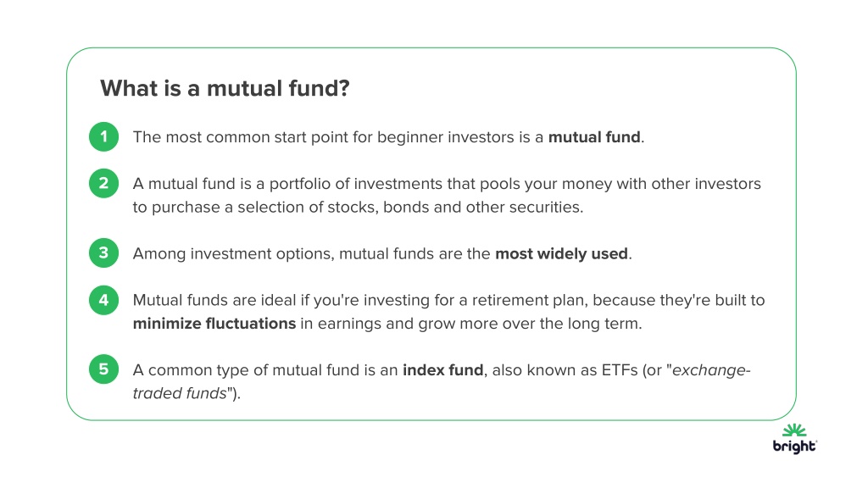868x488 pixels.
Task: Click the green number 5 circle
Action: coord(103,369)
